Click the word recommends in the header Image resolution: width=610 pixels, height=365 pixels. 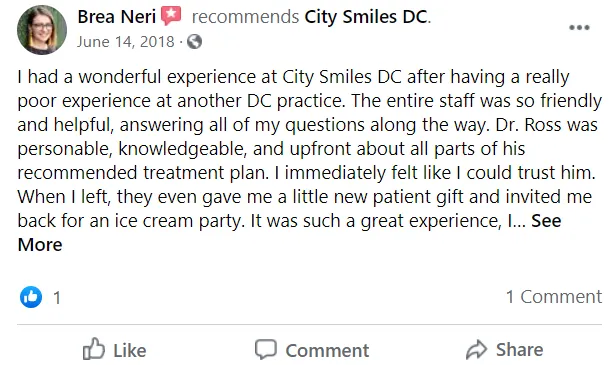[245, 17]
